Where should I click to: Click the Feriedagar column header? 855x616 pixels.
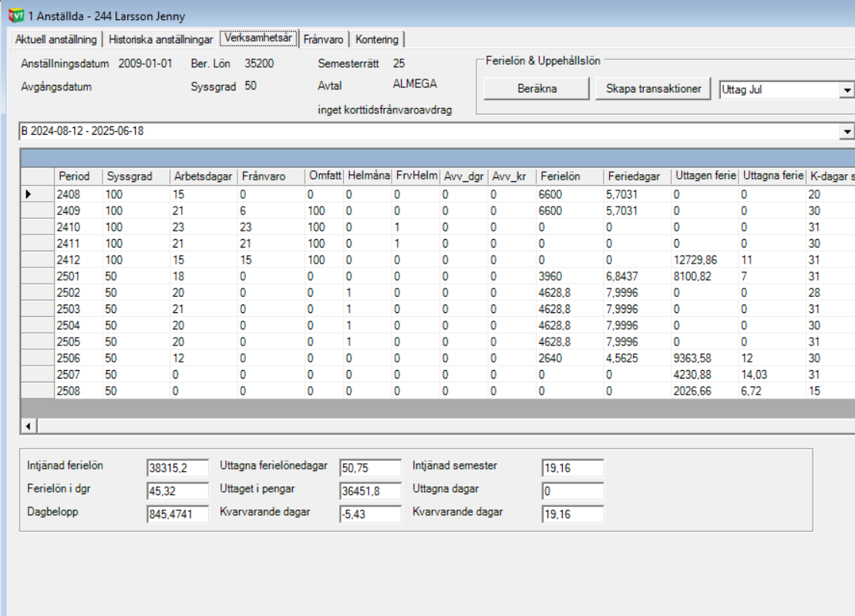638,176
